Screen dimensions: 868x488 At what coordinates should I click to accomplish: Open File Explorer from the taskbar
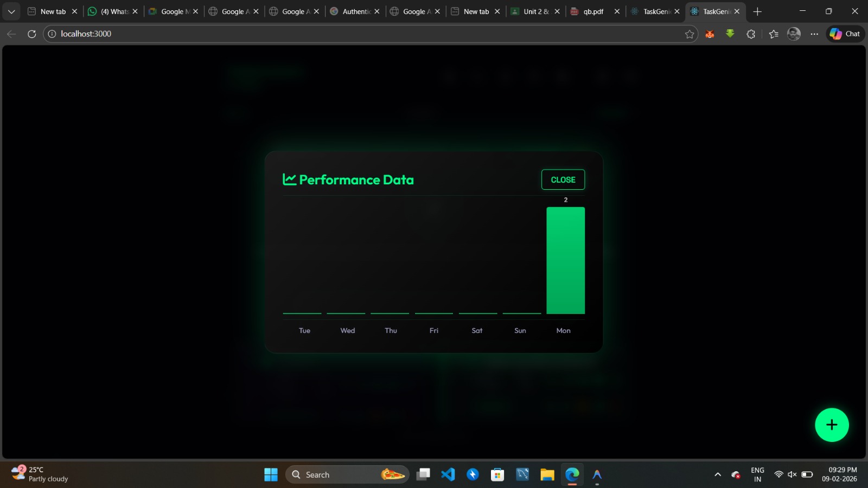(x=547, y=474)
